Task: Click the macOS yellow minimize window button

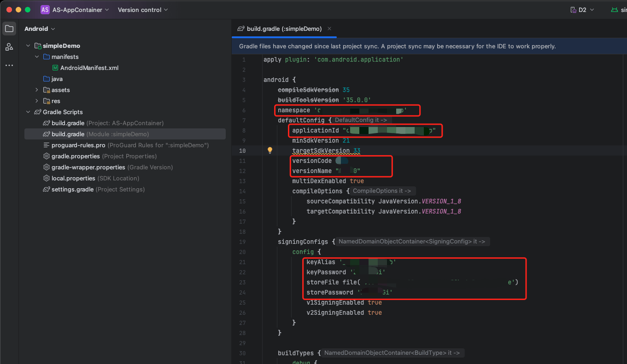Action: (18, 10)
